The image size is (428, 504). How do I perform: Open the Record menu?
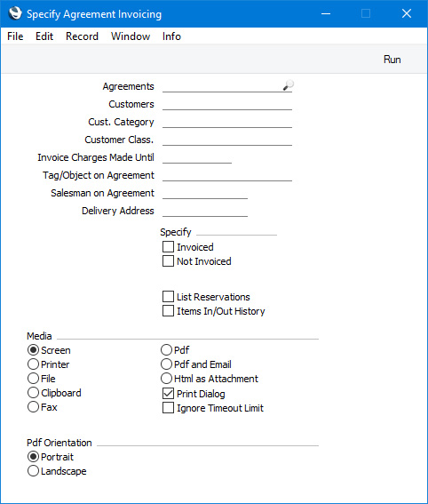coord(82,36)
